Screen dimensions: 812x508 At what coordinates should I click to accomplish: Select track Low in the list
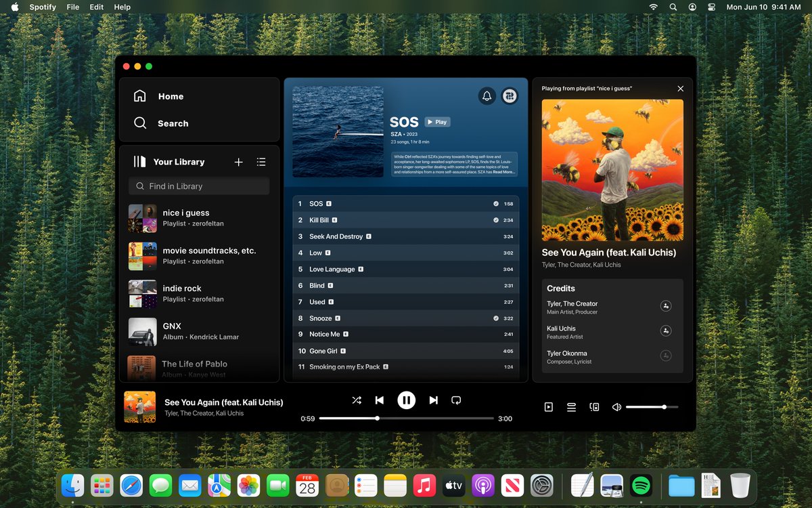tap(406, 253)
